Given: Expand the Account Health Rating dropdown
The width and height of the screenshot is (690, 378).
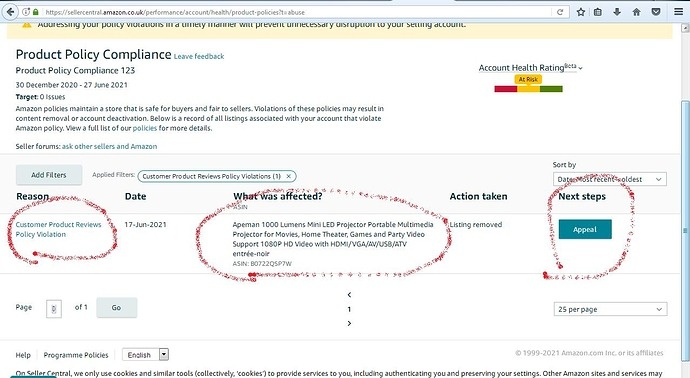Looking at the screenshot, I should 530,68.
